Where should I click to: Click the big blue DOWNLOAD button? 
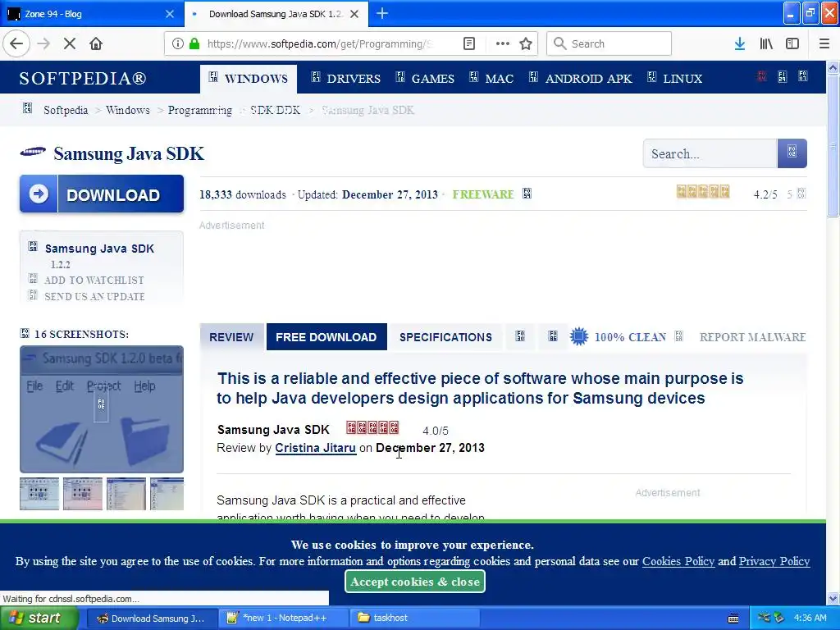click(x=102, y=194)
